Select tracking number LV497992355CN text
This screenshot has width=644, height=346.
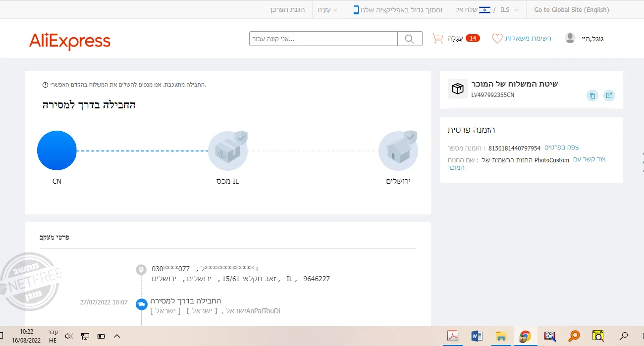pyautogui.click(x=493, y=95)
